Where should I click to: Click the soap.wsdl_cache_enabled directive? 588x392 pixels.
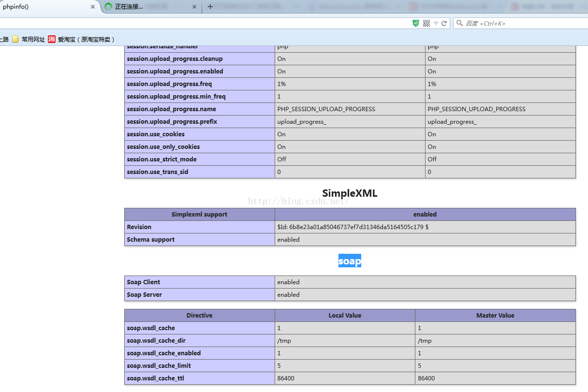[163, 353]
